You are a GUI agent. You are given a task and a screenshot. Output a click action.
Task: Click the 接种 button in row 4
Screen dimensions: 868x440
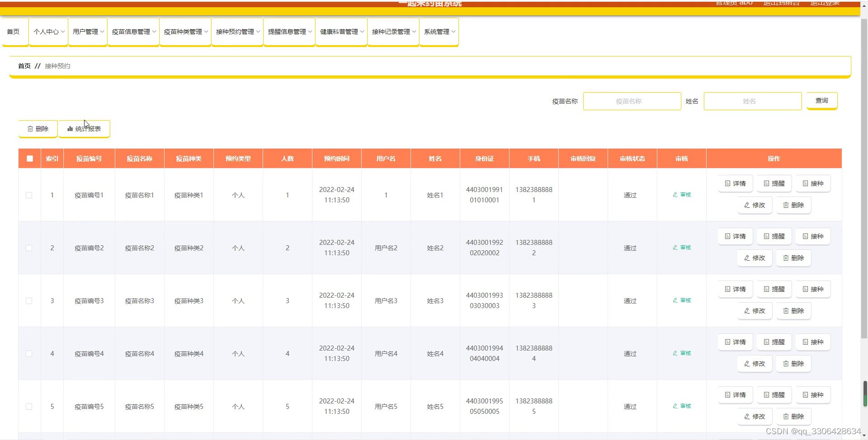(x=813, y=342)
